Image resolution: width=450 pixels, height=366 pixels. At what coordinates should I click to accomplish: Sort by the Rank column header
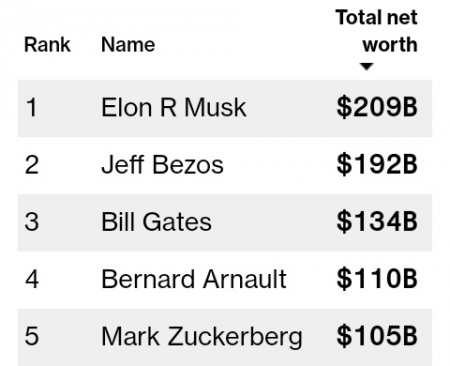(47, 45)
